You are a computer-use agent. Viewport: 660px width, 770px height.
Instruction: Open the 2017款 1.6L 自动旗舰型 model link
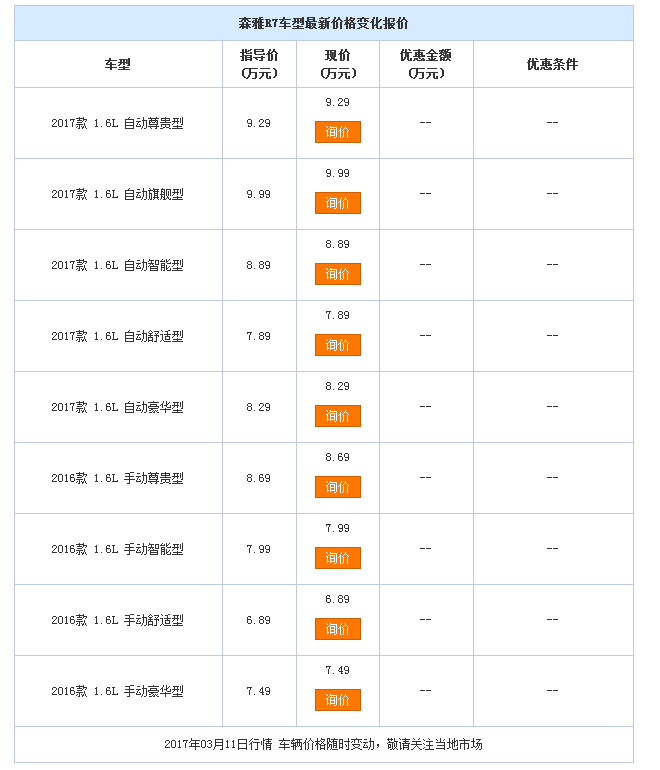tap(117, 194)
